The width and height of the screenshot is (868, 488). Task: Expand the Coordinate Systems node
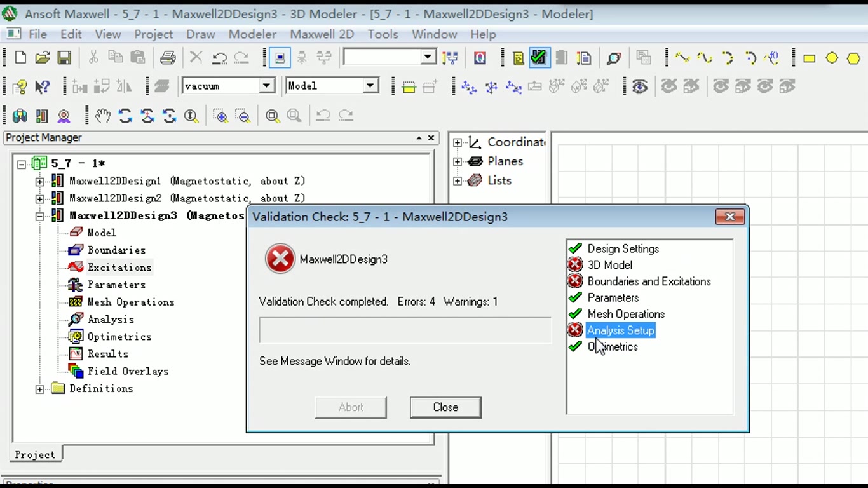(x=458, y=142)
